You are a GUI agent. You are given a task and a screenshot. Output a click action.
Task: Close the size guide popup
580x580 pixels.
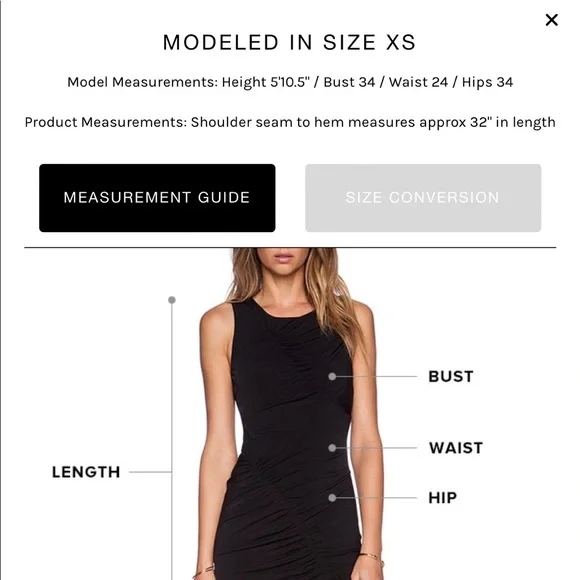pyautogui.click(x=552, y=20)
